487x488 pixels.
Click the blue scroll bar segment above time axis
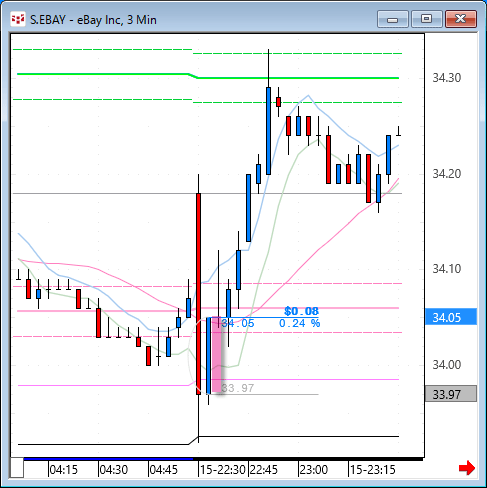pyautogui.click(x=108, y=459)
